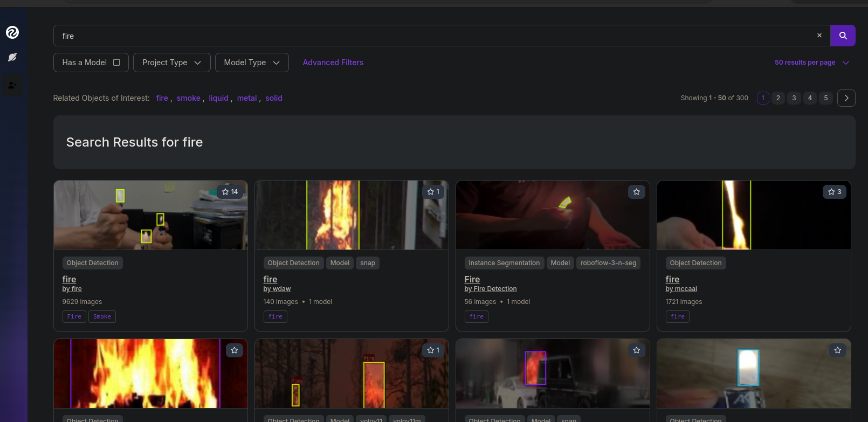868x422 pixels.
Task: Click related object link 'metal'
Action: (247, 98)
